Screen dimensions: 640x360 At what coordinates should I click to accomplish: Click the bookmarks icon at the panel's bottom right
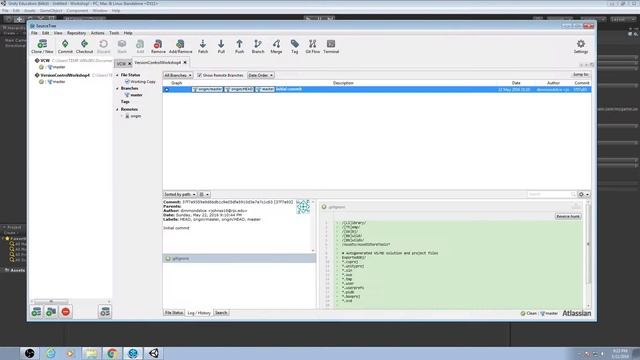pos(105,312)
